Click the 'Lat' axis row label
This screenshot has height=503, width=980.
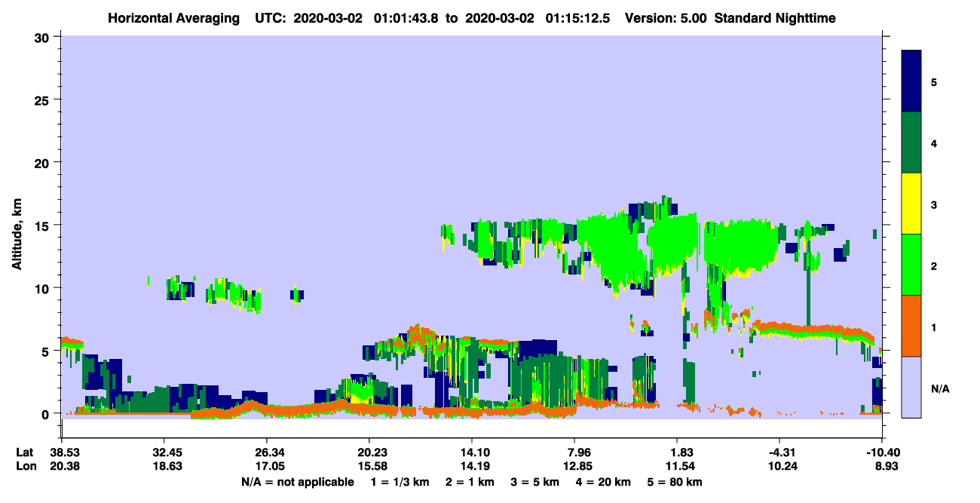25,452
